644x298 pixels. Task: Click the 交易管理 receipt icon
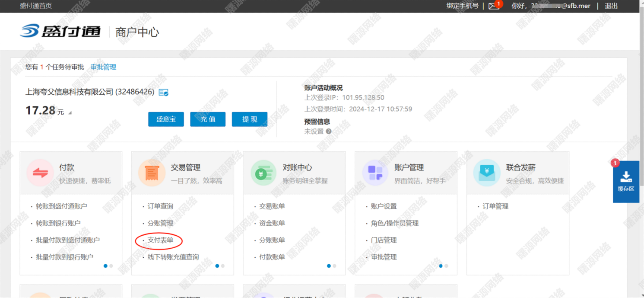(152, 173)
